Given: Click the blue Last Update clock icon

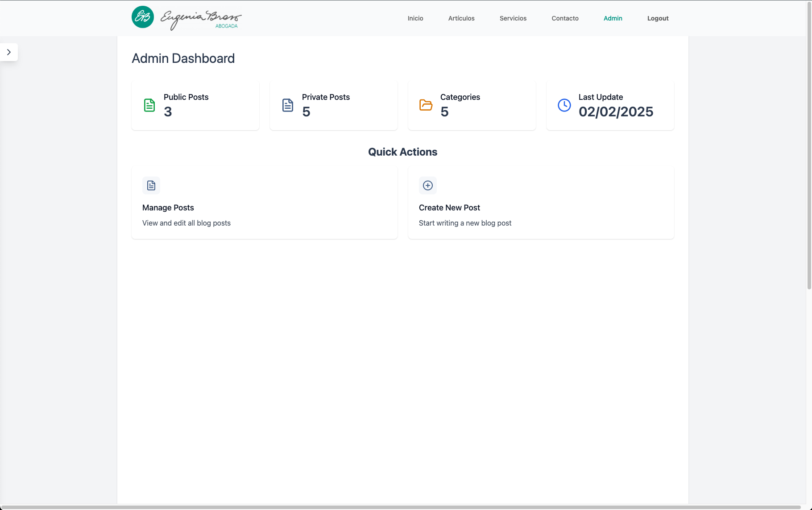Looking at the screenshot, I should (564, 105).
